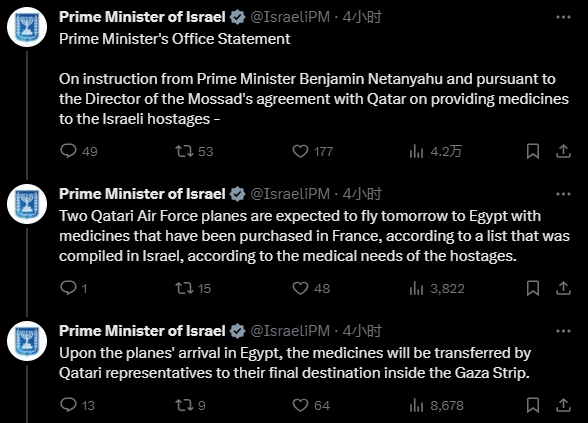This screenshot has height=423, width=588.
Task: Open the more options menu on first tweet
Action: [563, 17]
